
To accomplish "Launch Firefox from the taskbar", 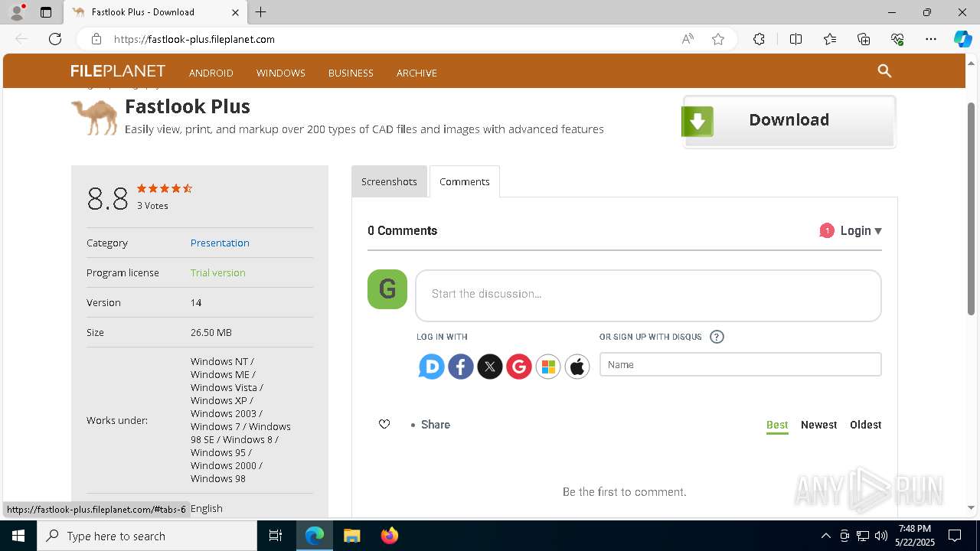I will click(389, 536).
